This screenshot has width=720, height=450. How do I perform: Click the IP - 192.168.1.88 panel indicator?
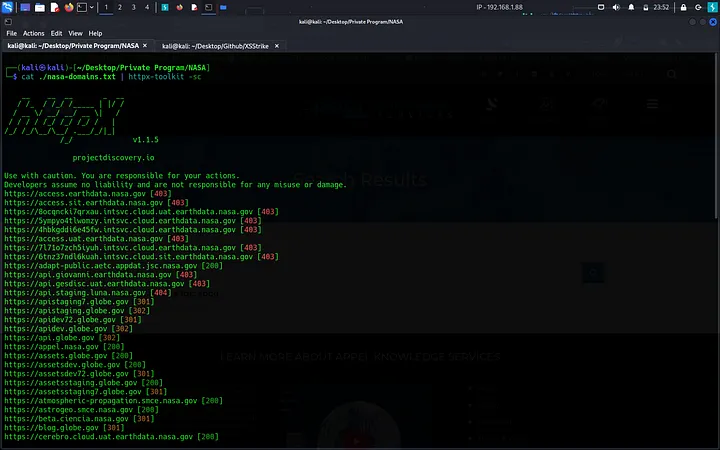click(499, 7)
